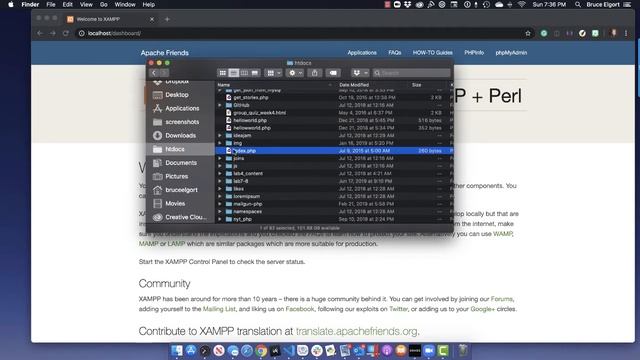
Task: Open the Dropbox toolbar dropdown in Finder
Action: pyautogui.click(x=360, y=73)
